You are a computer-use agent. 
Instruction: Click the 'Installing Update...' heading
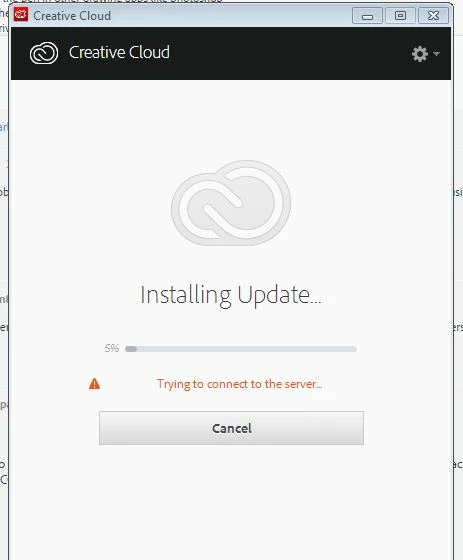click(x=231, y=296)
